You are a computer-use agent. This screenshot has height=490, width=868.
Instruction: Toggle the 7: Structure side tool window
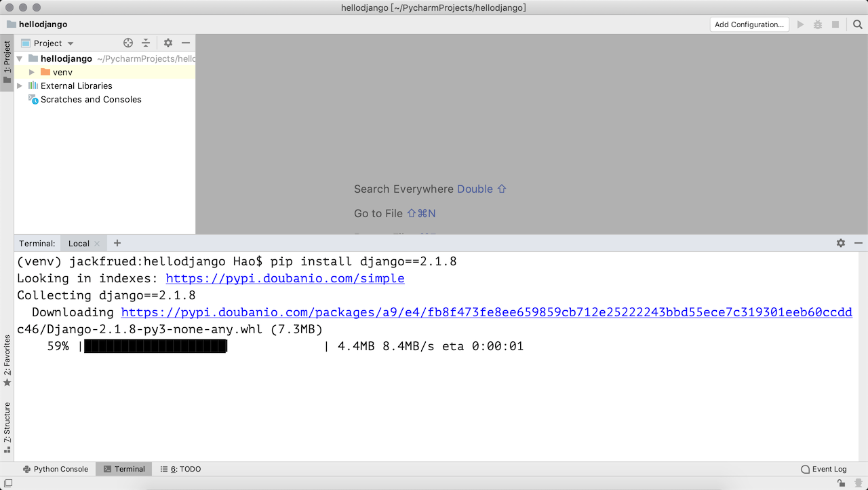(x=7, y=426)
